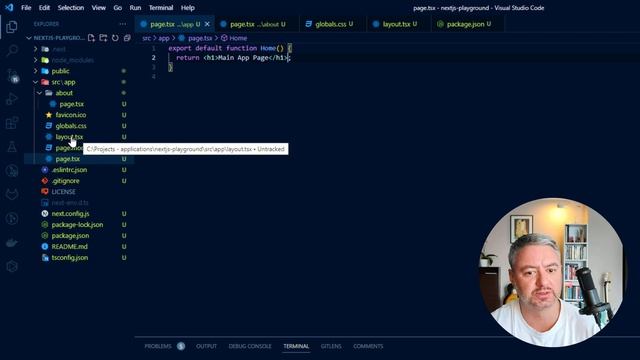
Task: Open the Docker whale view
Action: click(12, 243)
